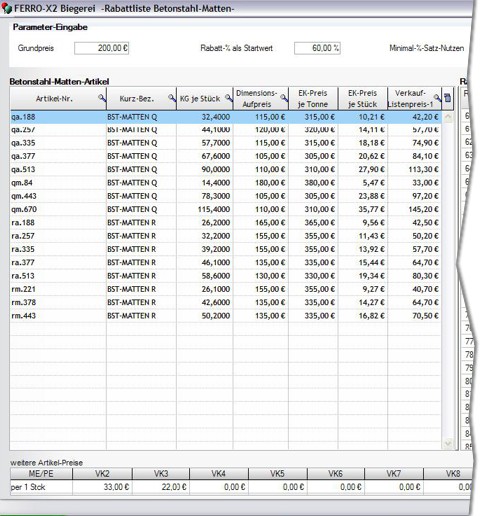Click EK-Preis je Tonne column header
The image size is (480, 516).
pos(313,98)
